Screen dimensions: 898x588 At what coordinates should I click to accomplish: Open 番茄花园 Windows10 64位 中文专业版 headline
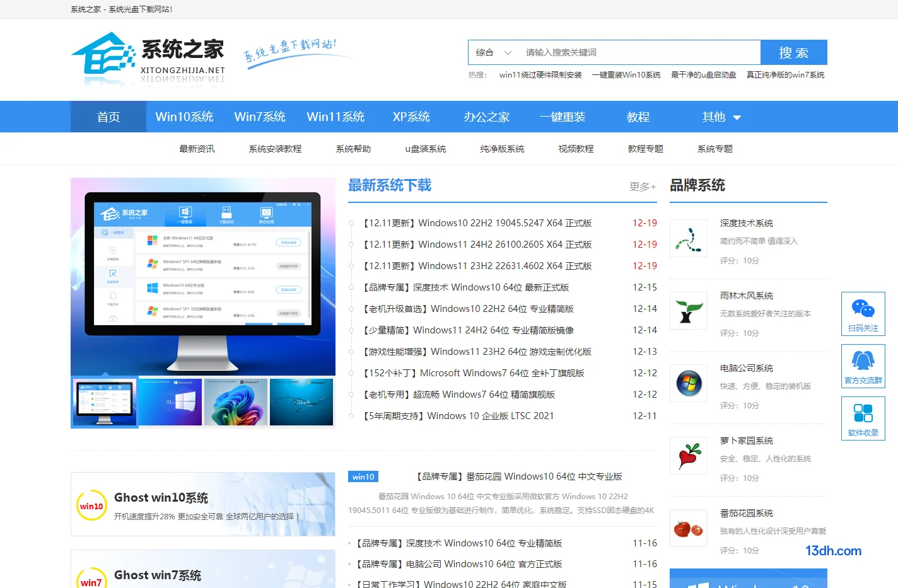pos(519,476)
